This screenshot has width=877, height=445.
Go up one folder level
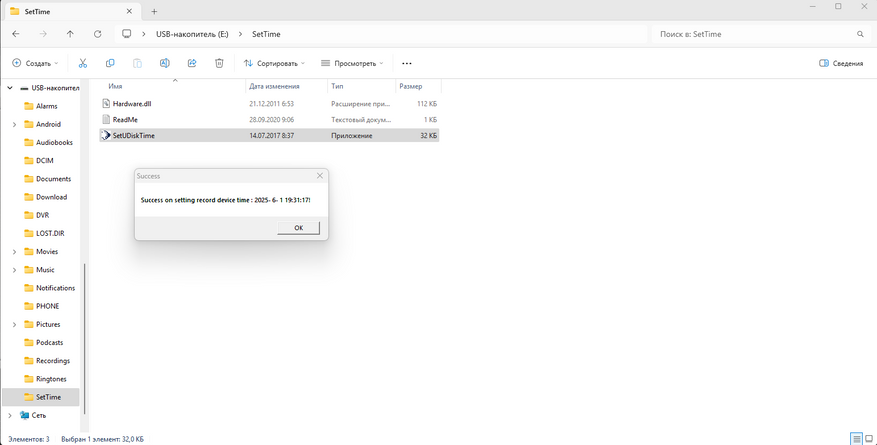pyautogui.click(x=70, y=34)
